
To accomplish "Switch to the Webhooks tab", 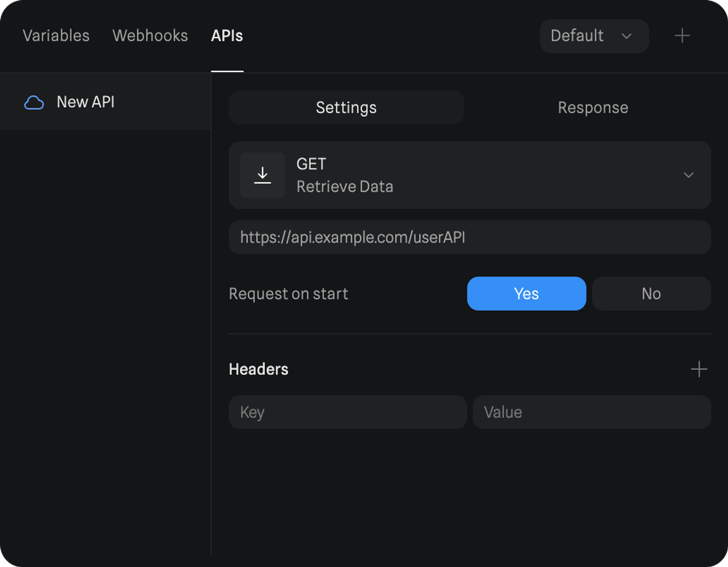I will pyautogui.click(x=150, y=36).
